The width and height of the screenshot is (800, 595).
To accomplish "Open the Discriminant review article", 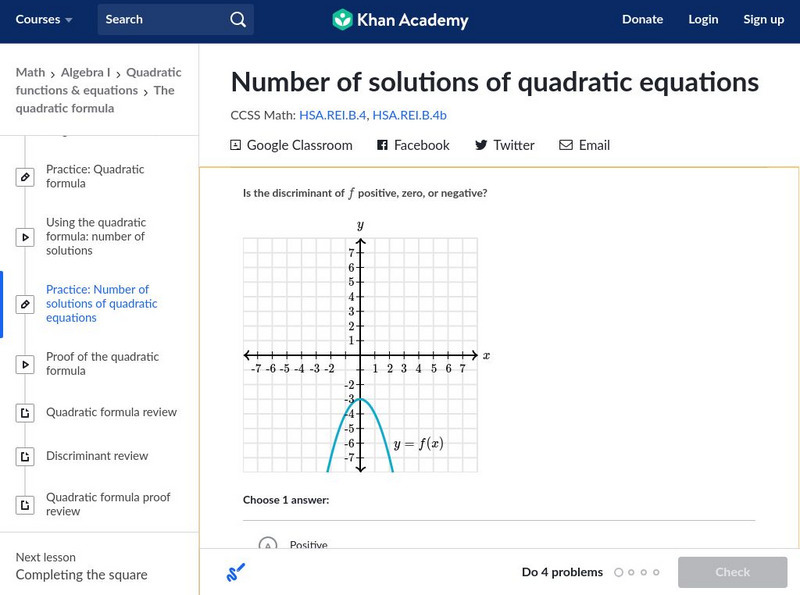I will click(97, 456).
